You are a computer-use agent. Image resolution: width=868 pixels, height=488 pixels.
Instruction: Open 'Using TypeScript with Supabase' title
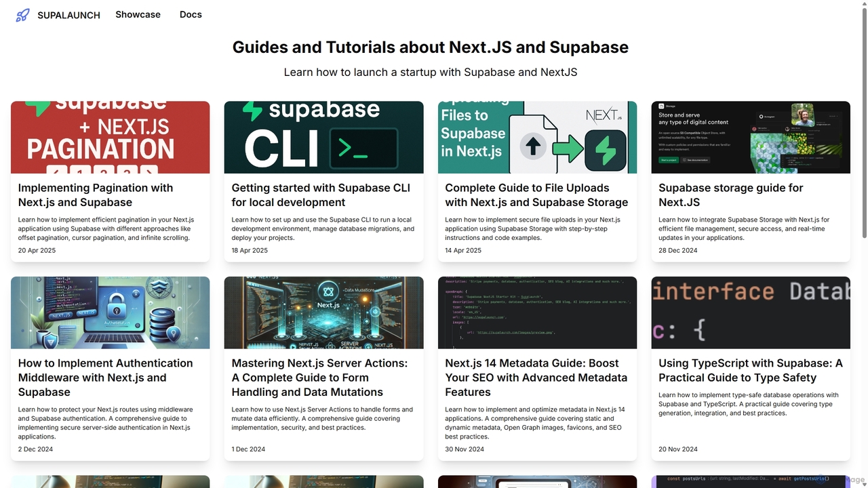point(751,371)
